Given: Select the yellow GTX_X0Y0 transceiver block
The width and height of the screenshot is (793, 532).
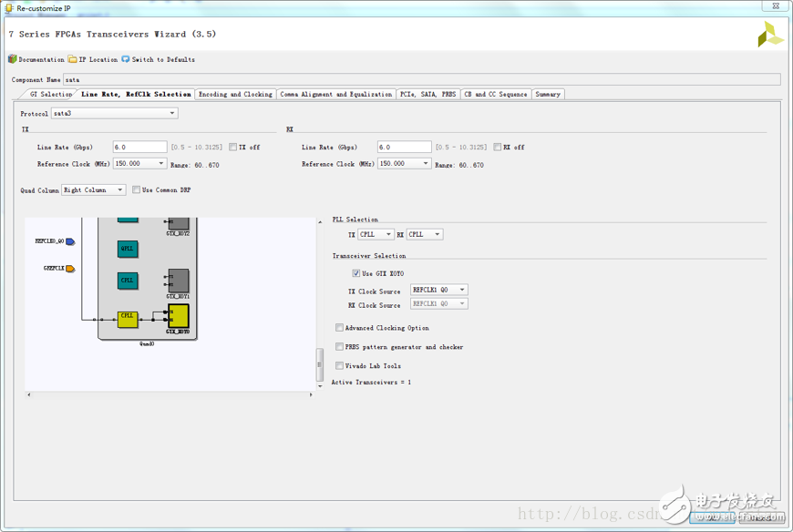Looking at the screenshot, I should (x=178, y=316).
